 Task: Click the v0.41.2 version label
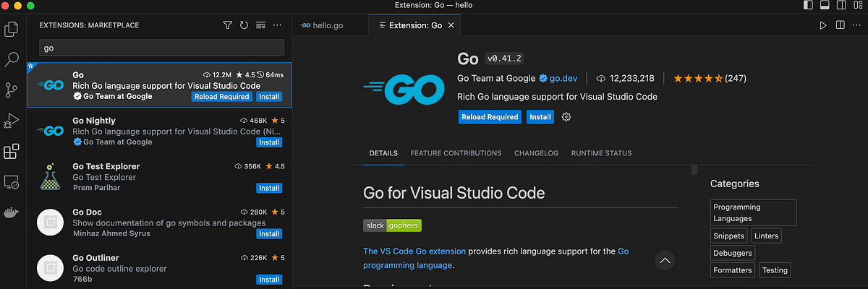pyautogui.click(x=504, y=59)
